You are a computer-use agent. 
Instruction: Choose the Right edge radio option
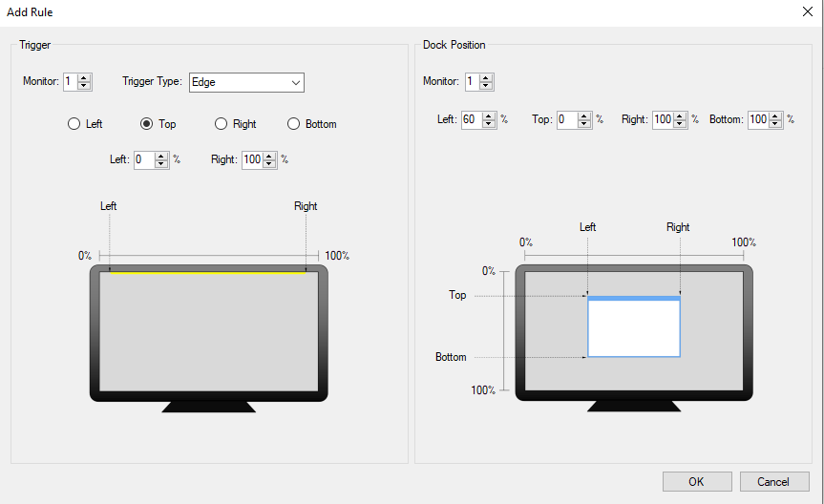tap(221, 124)
